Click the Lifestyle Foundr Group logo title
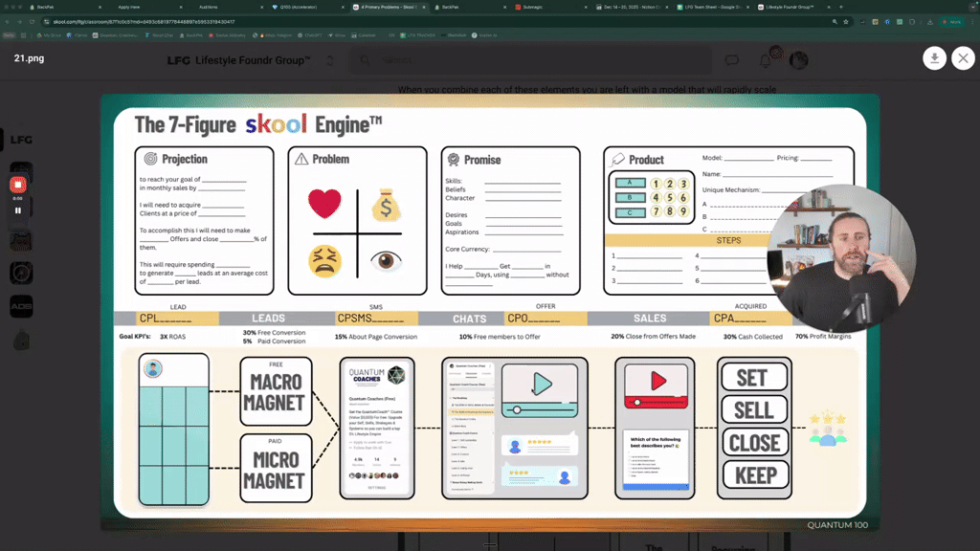The height and width of the screenshot is (551, 980). (x=238, y=60)
